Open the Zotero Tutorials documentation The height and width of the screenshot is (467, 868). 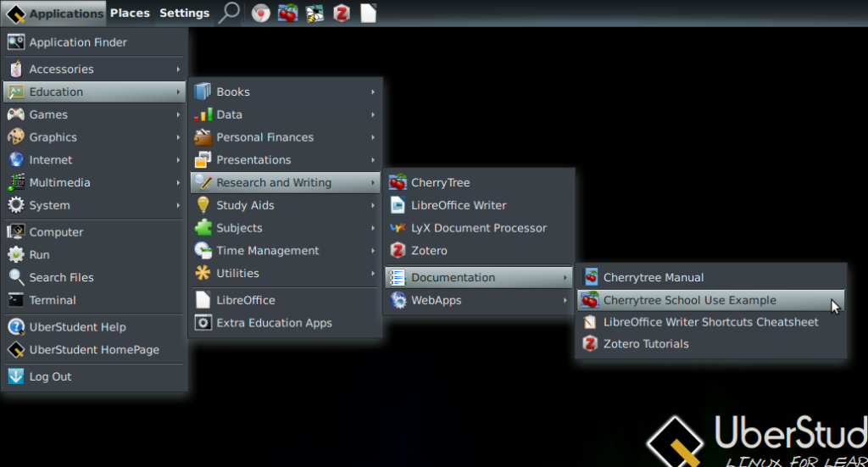[646, 344]
